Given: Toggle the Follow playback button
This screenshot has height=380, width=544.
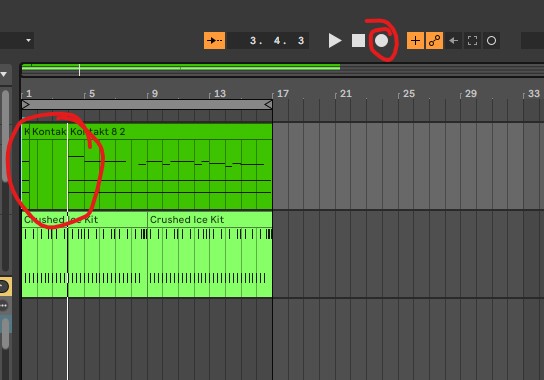Looking at the screenshot, I should [214, 41].
